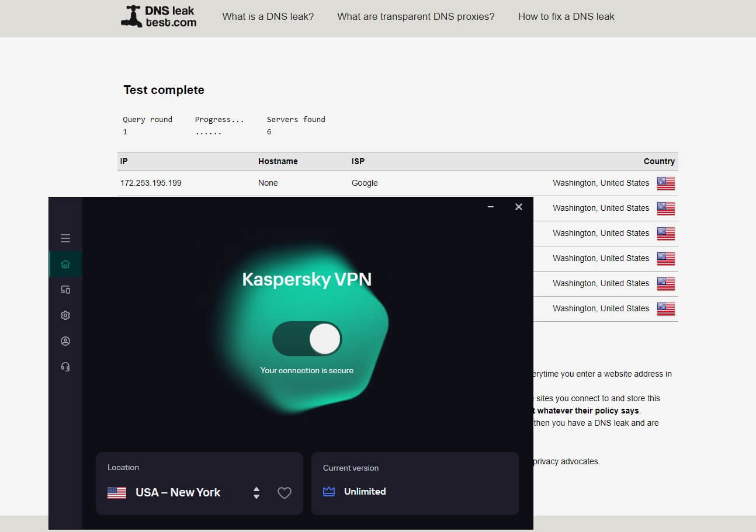The image size is (756, 532).
Task: Add USA – New York to favorites heart
Action: pos(285,493)
